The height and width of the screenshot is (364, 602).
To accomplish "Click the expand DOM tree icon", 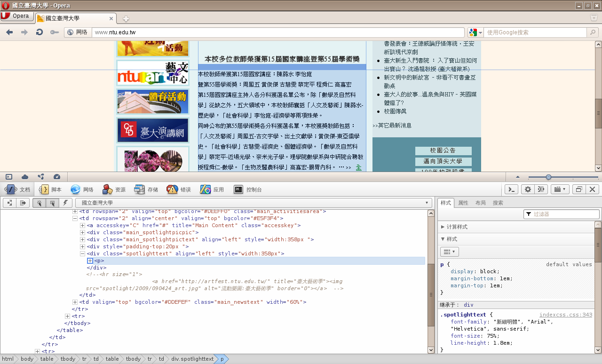I will coord(9,203).
